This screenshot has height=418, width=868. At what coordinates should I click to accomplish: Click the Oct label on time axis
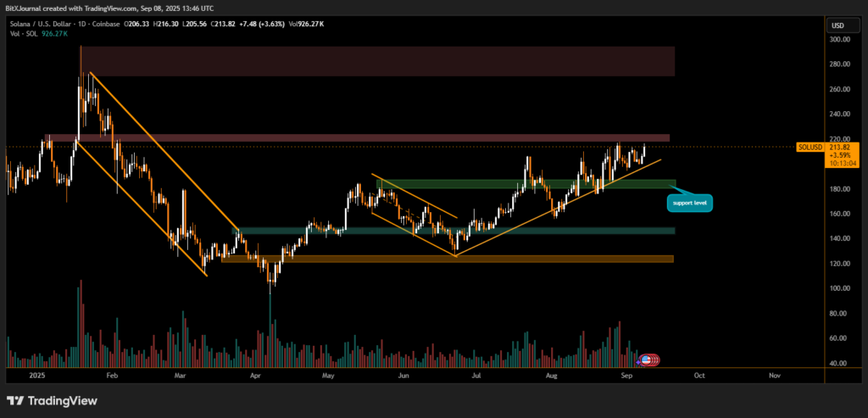pyautogui.click(x=698, y=374)
